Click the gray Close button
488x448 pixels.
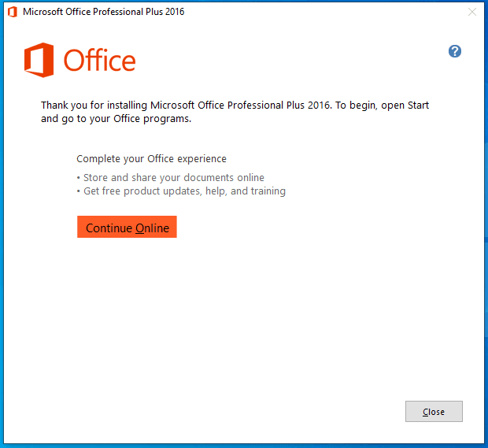pos(434,412)
